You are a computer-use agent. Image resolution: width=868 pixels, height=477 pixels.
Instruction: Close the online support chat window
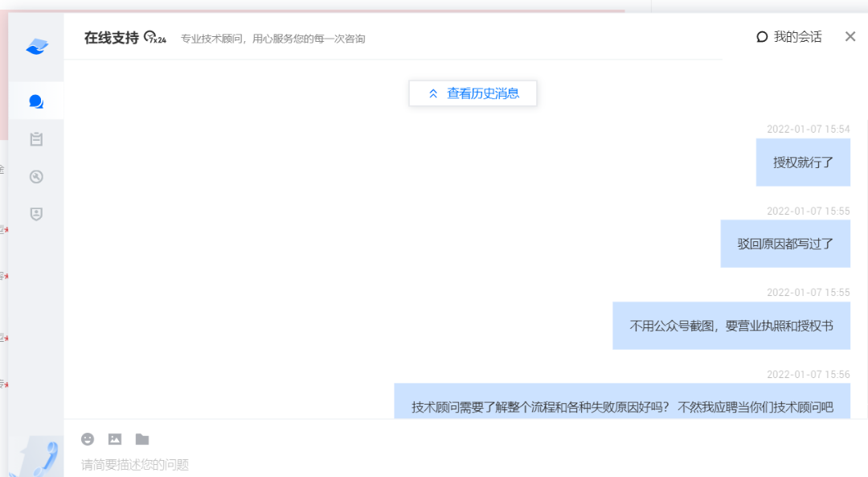click(850, 36)
